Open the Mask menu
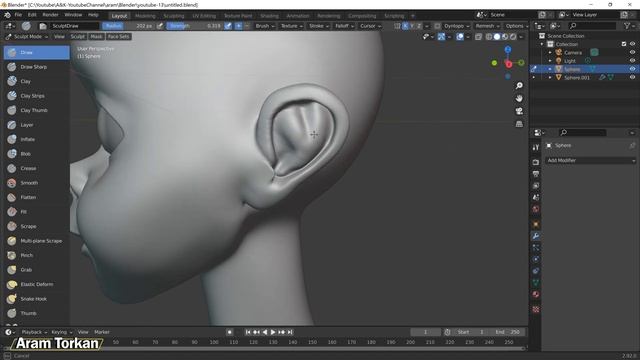 pyautogui.click(x=96, y=37)
